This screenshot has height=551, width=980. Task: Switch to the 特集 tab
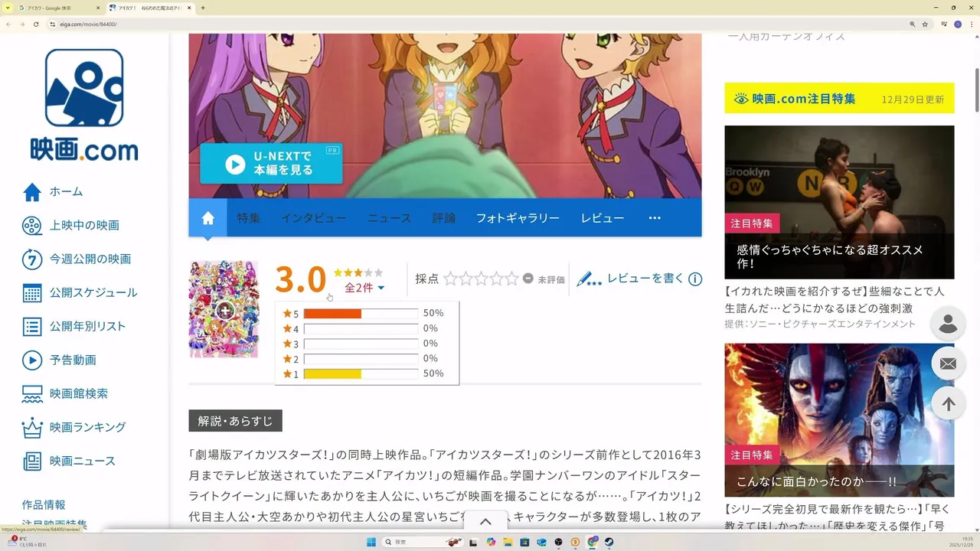(249, 218)
